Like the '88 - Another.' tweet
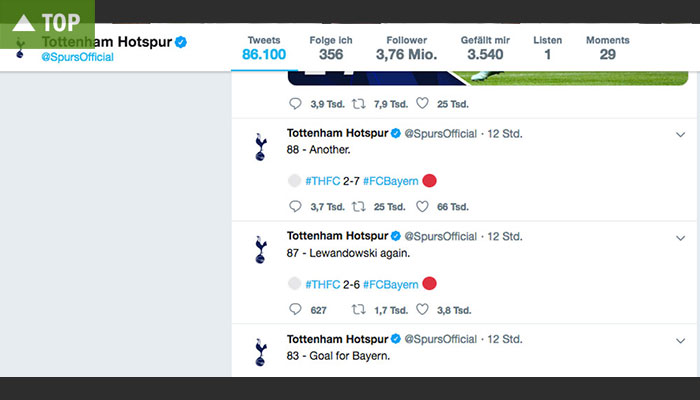This screenshot has height=400, width=700. pos(422,207)
